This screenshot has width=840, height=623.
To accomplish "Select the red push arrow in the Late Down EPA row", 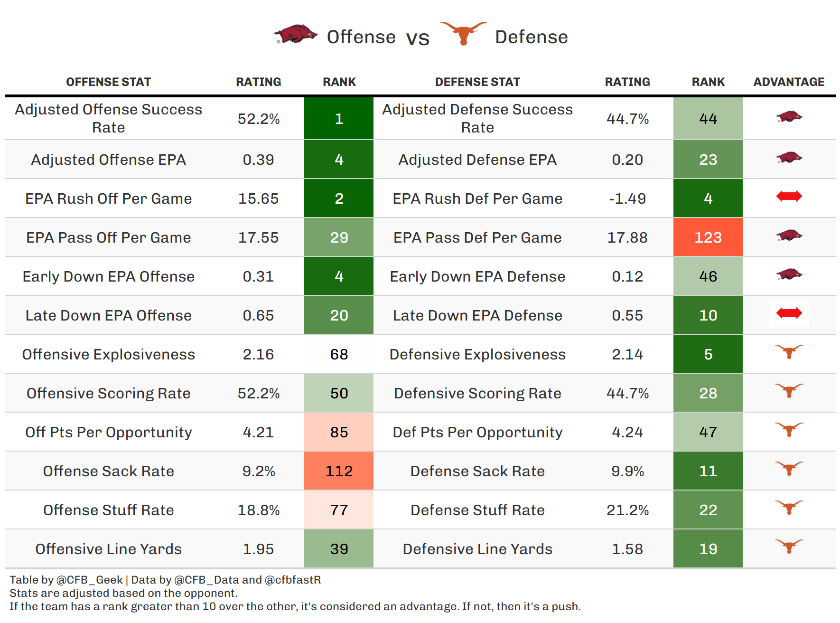I will pyautogui.click(x=789, y=313).
